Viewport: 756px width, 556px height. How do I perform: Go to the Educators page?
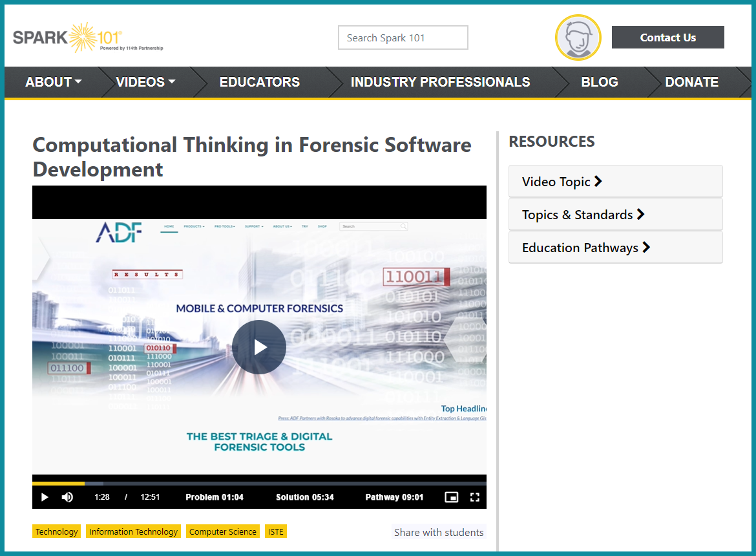point(259,82)
